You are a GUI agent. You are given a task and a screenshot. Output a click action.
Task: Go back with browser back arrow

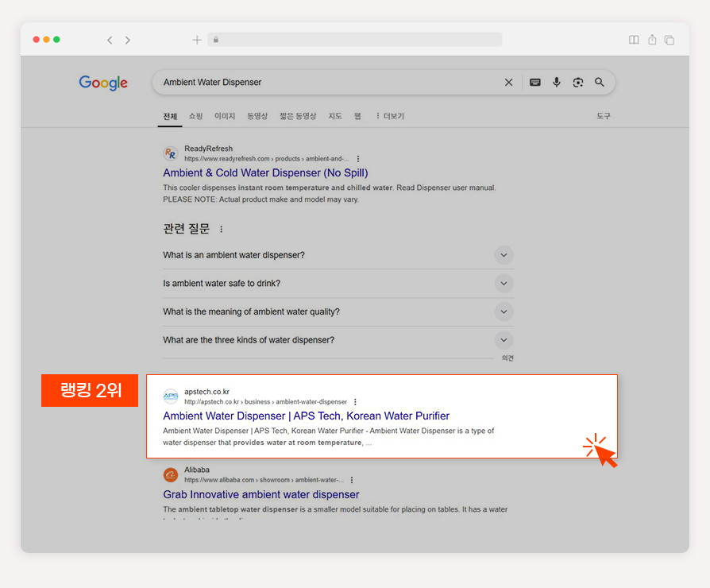(110, 41)
